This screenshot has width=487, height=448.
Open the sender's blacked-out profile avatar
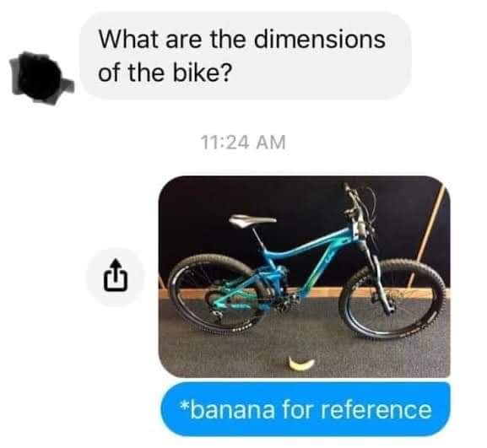41,78
